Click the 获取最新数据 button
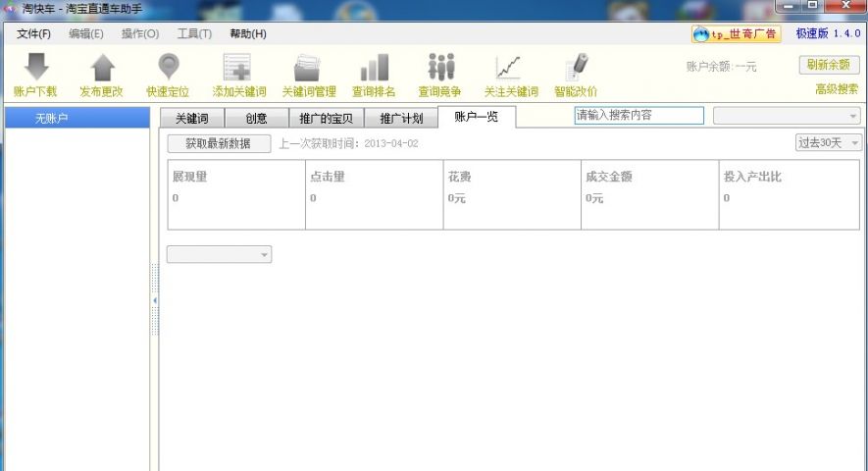Viewport: 868px width, 471px height. coord(218,143)
